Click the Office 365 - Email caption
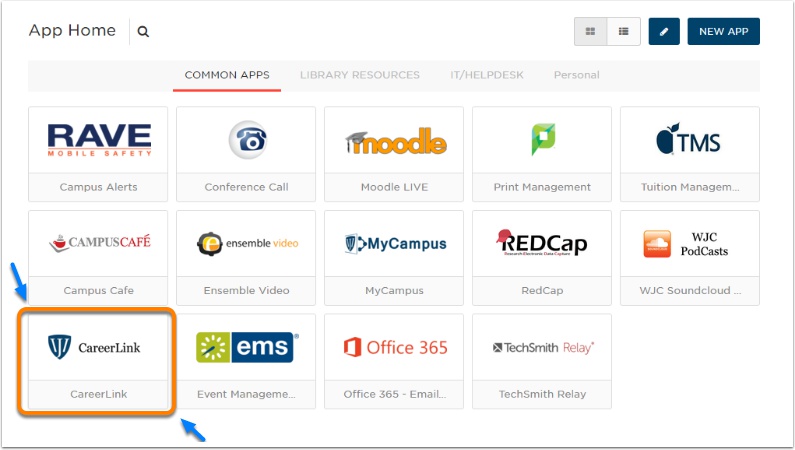Screen dimensions: 795x450 click(394, 394)
